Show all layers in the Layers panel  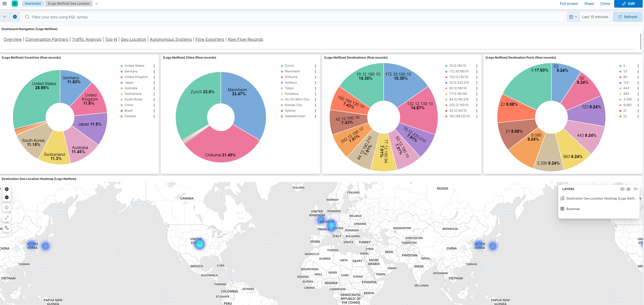point(628,189)
